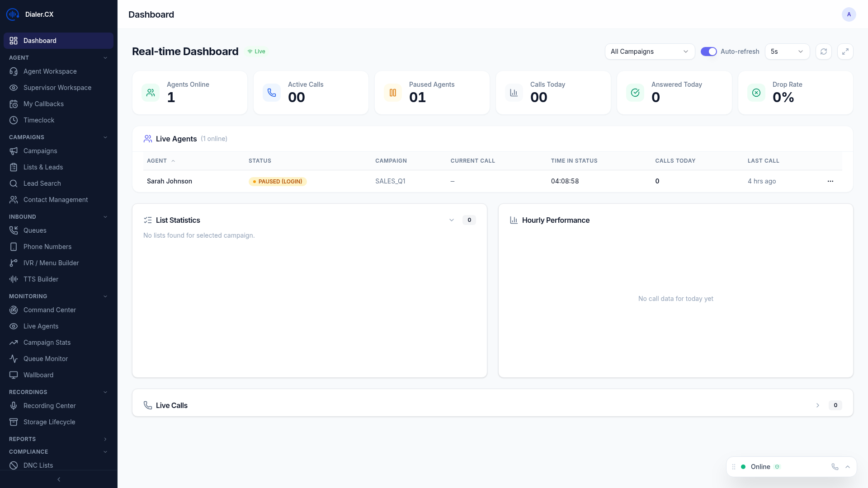Expand the dashboard to fullscreen
The width and height of the screenshot is (868, 488).
click(x=845, y=52)
